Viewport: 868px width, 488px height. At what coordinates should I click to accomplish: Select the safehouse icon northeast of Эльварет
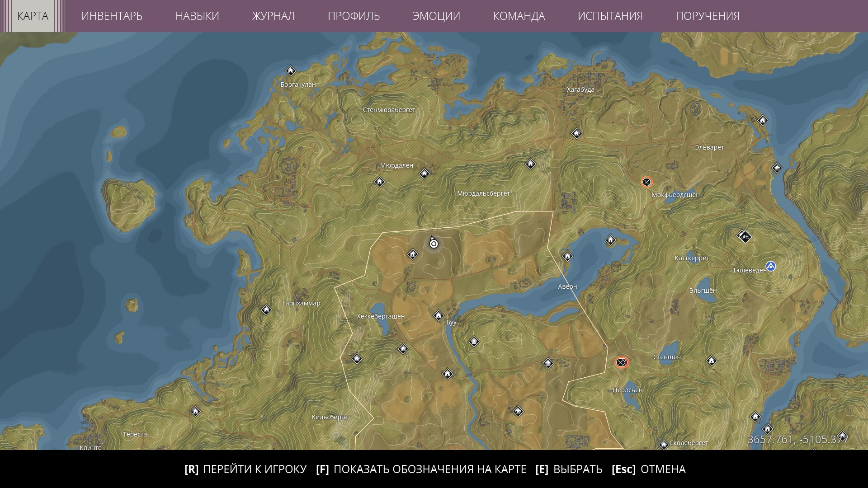pyautogui.click(x=763, y=120)
